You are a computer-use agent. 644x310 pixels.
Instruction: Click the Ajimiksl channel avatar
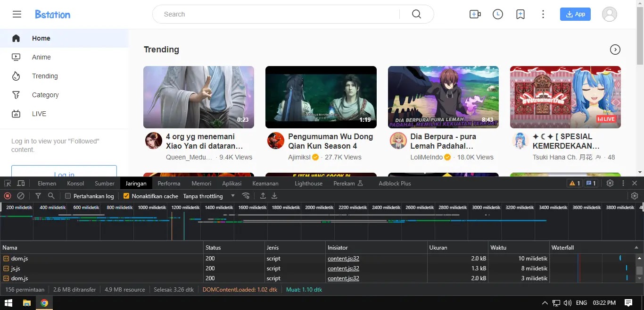276,141
